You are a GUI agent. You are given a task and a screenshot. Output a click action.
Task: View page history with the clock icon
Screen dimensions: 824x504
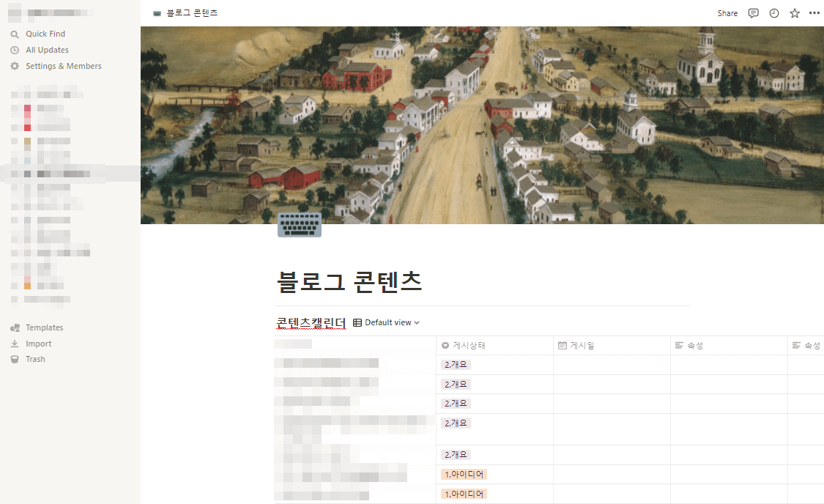pyautogui.click(x=773, y=12)
